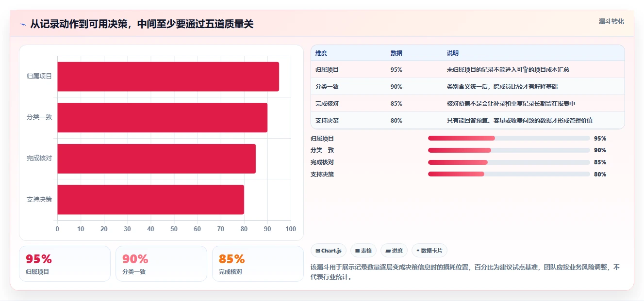The image size is (644, 301).
Task: Click the 归属项目 bar in the chart
Action: click(x=168, y=77)
